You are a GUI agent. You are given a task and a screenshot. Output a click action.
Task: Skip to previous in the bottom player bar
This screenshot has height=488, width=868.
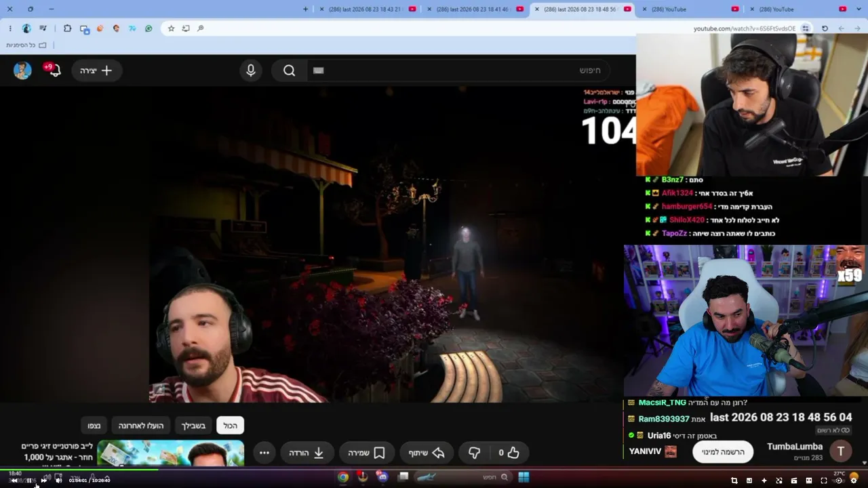14,481
